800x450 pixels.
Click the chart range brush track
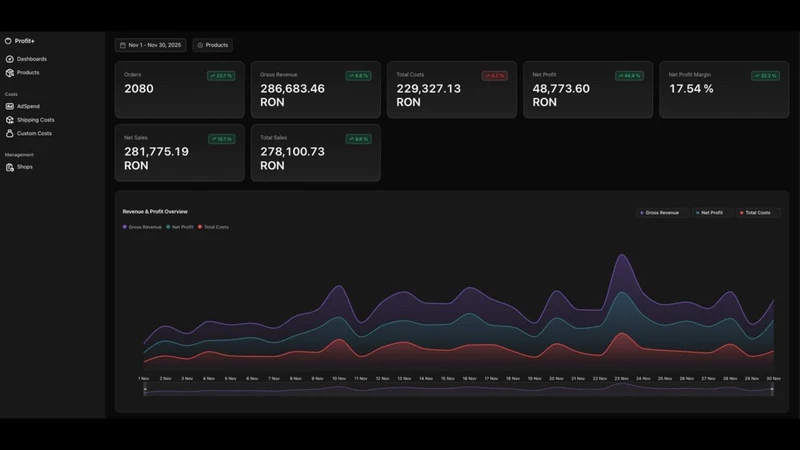click(458, 390)
